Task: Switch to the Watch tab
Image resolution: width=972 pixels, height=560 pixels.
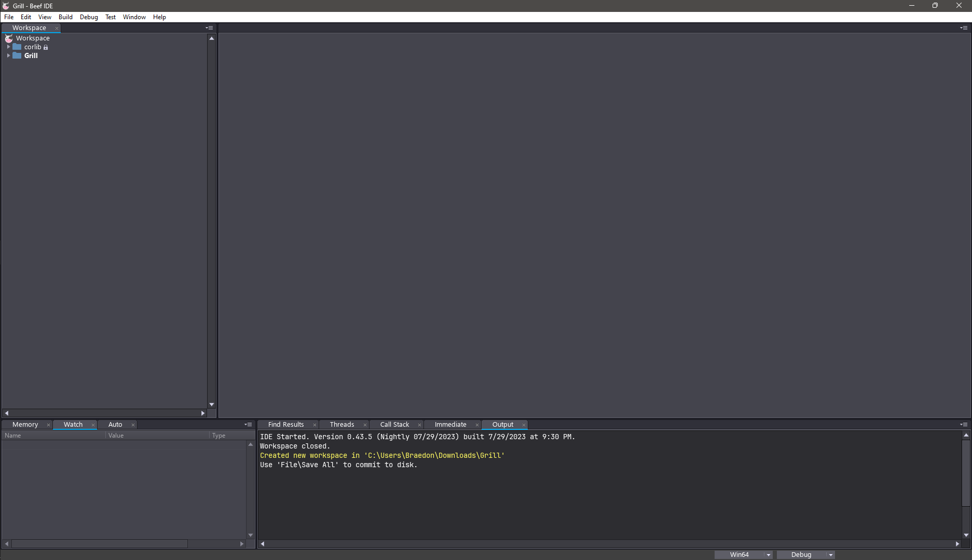Action: coord(73,425)
